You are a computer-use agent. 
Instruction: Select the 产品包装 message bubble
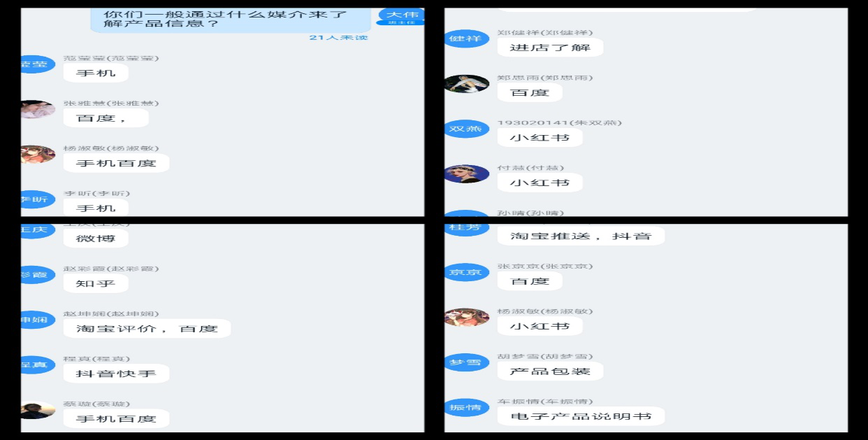coord(550,371)
